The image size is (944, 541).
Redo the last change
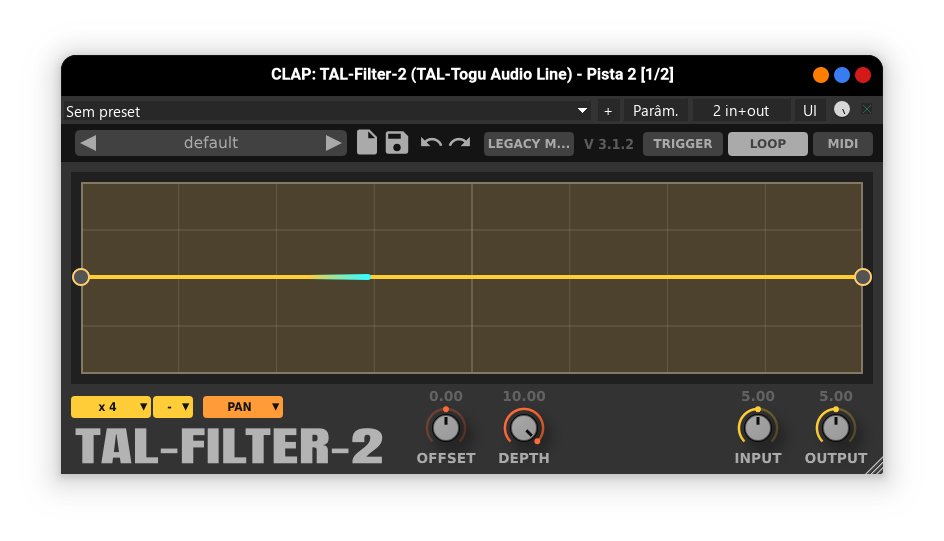point(460,143)
